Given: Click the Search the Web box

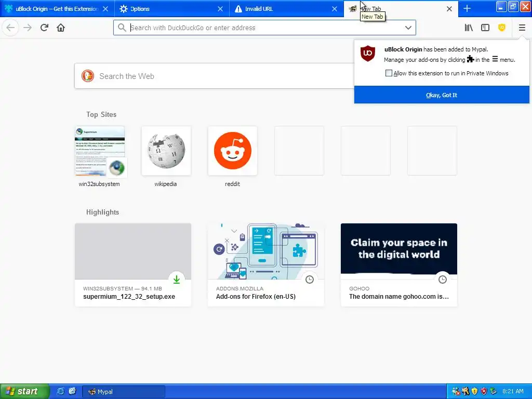Looking at the screenshot, I should tap(215, 76).
